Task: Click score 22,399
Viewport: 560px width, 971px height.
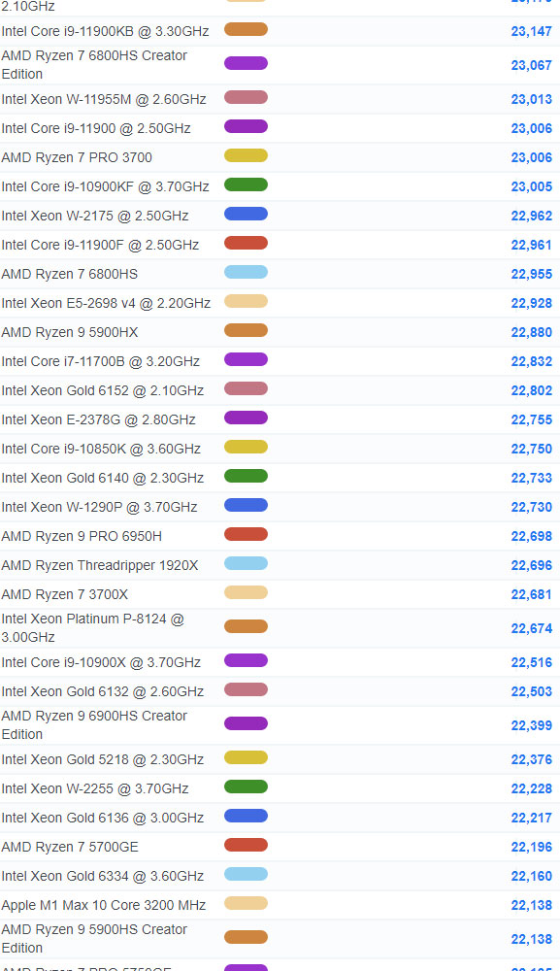Action: click(532, 725)
